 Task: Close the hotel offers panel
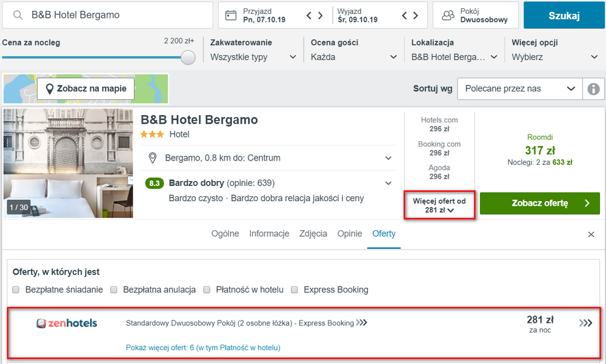591,234
